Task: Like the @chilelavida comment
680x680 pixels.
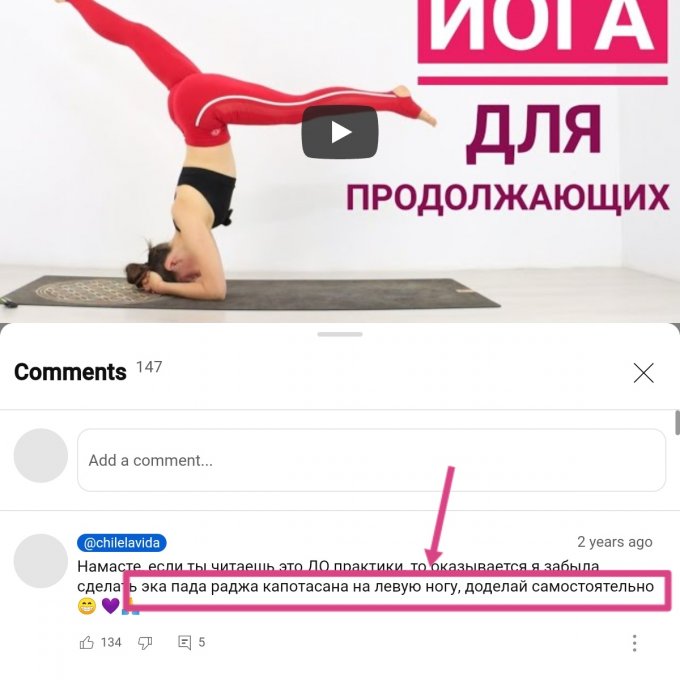Action: 87,642
